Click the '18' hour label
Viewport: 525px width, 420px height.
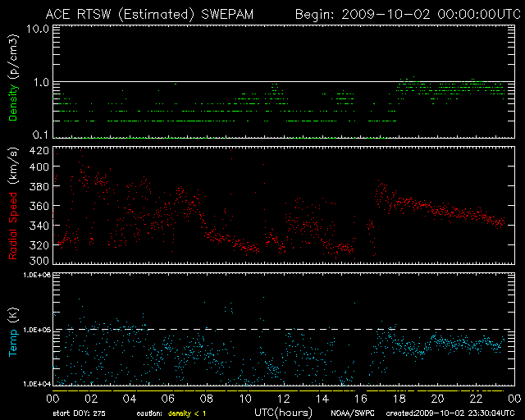click(x=399, y=399)
